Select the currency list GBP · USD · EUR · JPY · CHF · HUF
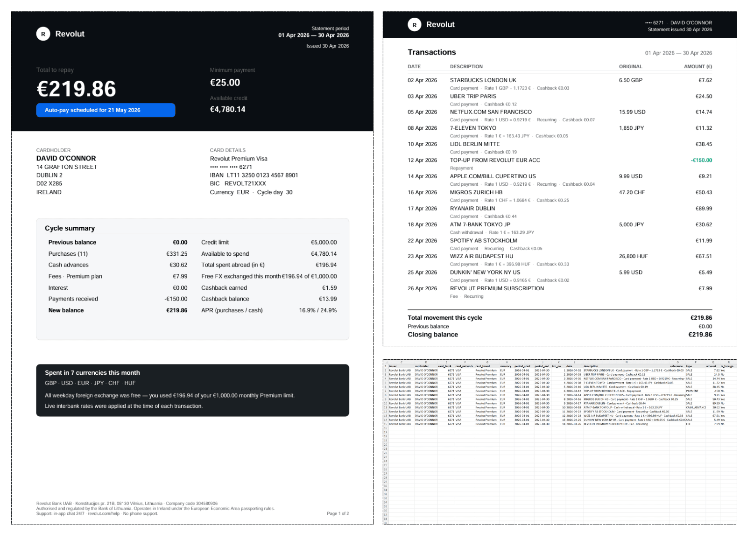 90,383
